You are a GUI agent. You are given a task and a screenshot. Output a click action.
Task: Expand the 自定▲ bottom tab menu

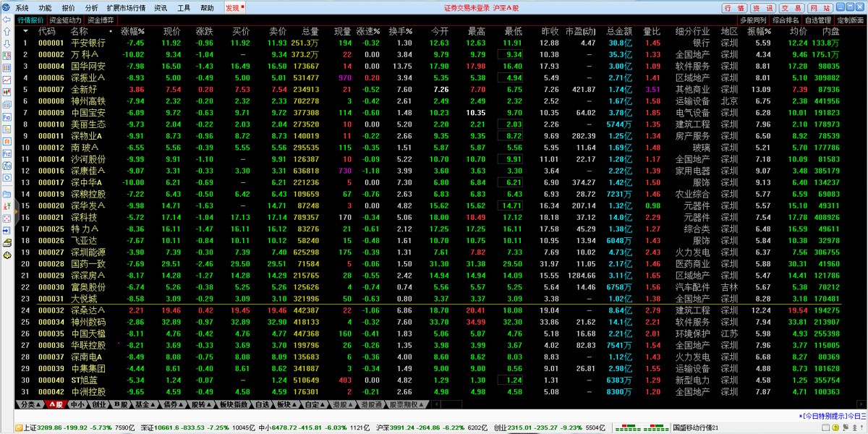tap(315, 404)
